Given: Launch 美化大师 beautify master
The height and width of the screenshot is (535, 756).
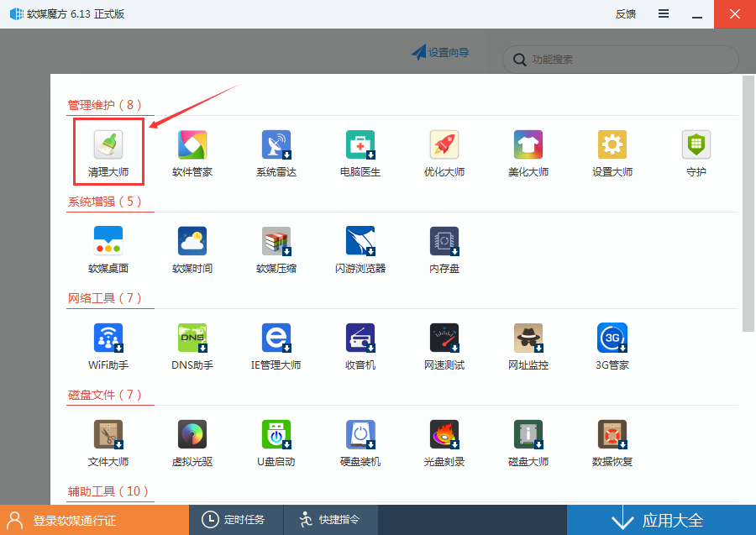Looking at the screenshot, I should [x=528, y=151].
